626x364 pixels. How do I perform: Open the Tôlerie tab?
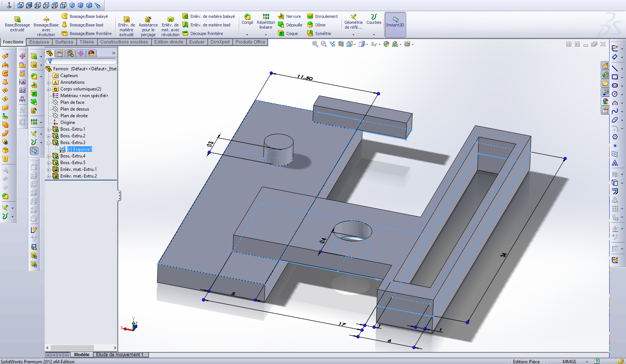(x=87, y=42)
